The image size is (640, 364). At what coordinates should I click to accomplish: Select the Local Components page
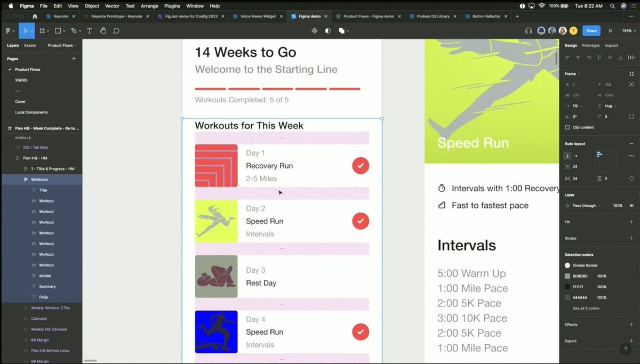click(31, 112)
